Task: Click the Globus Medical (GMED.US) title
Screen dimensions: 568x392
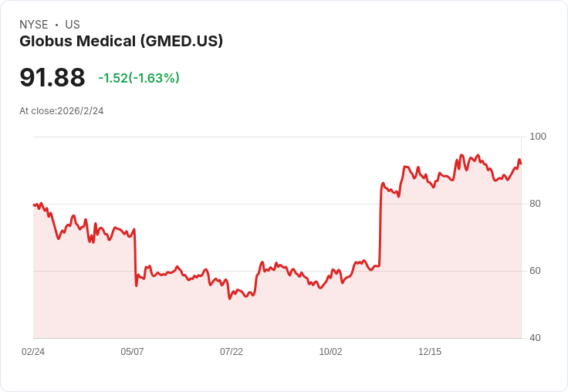Action: [x=121, y=42]
